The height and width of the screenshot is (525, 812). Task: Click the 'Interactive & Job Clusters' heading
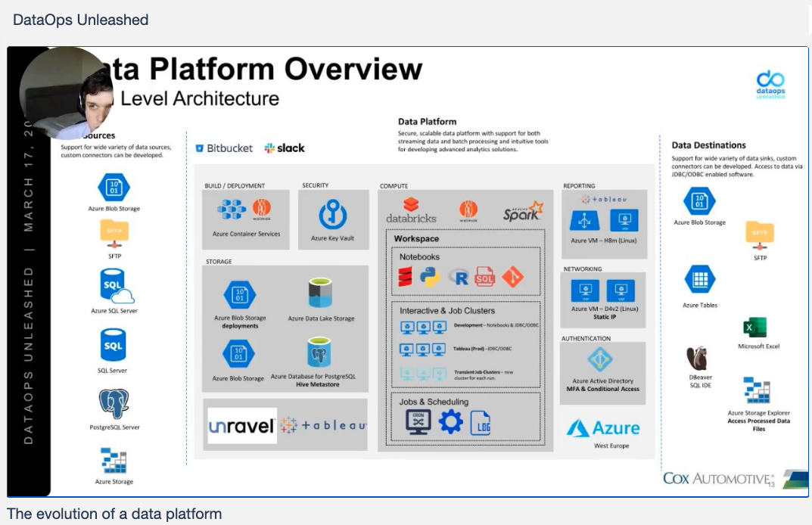[x=447, y=311]
